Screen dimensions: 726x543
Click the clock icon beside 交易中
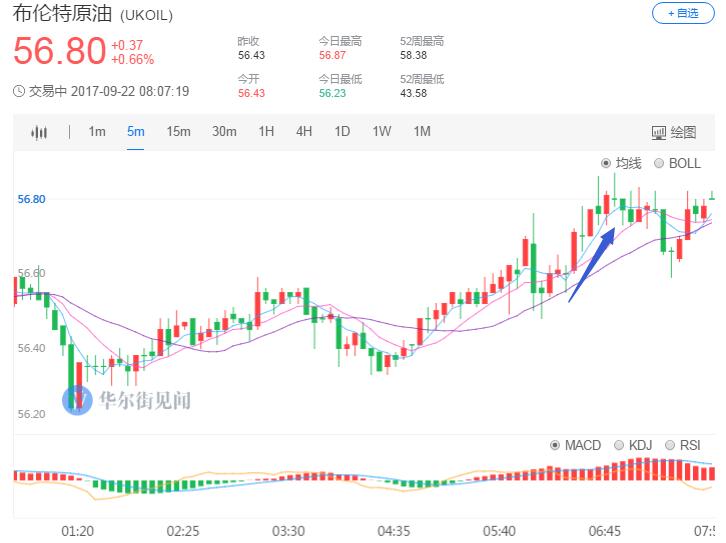(x=19, y=91)
